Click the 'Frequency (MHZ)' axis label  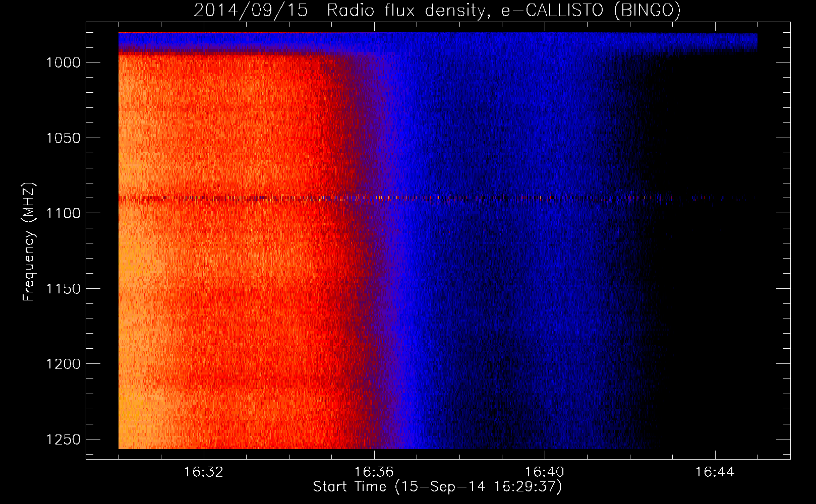click(29, 242)
